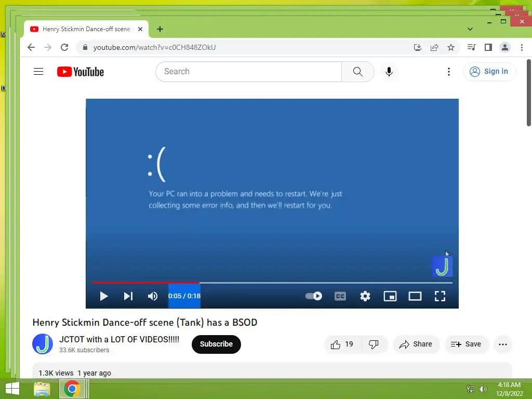Screen dimensions: 532x399
Task: Open the Chrome side panel
Action: (488, 47)
